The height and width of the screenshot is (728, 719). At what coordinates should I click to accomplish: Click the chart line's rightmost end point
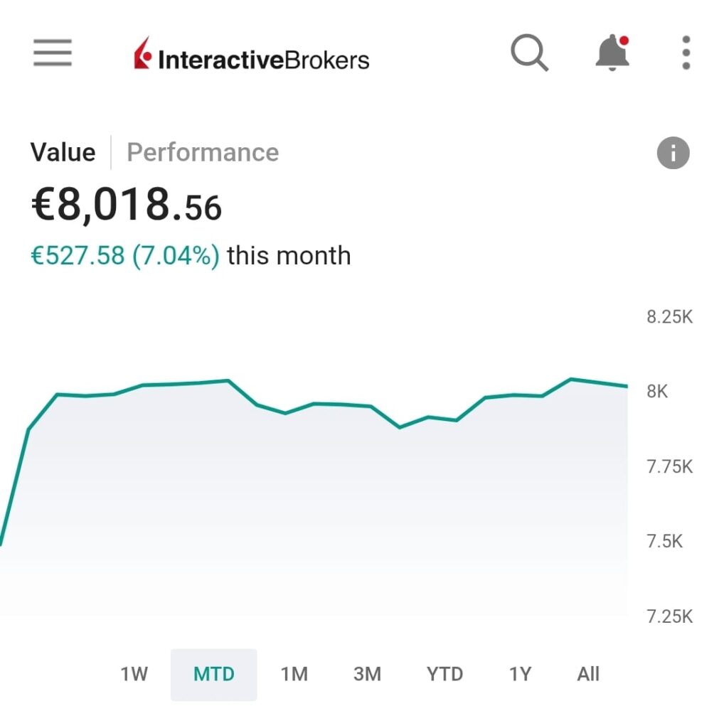click(626, 386)
